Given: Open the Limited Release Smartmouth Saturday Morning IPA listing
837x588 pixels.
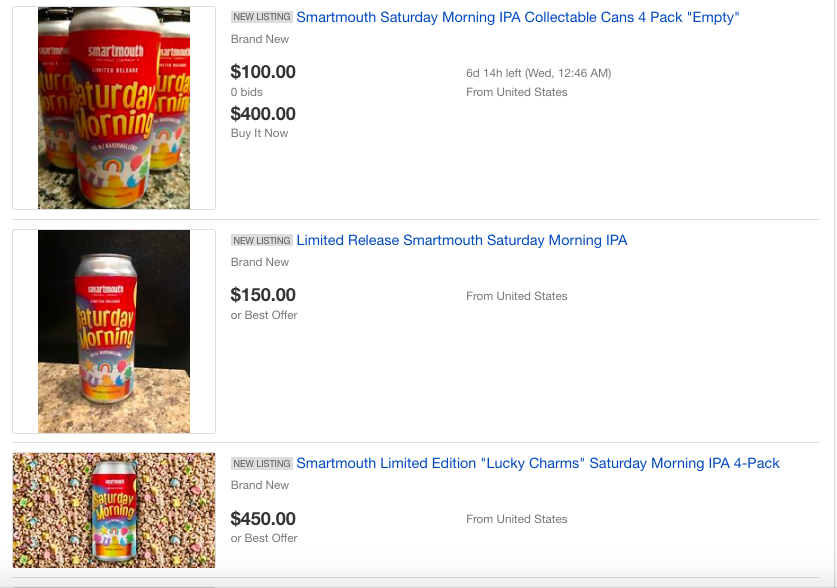Looking at the screenshot, I should pyautogui.click(x=462, y=240).
